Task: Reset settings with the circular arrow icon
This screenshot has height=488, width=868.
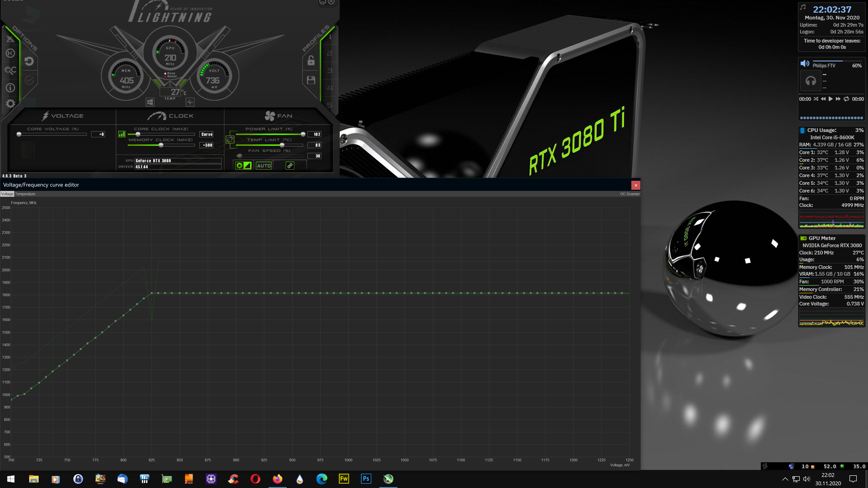Action: 29,61
